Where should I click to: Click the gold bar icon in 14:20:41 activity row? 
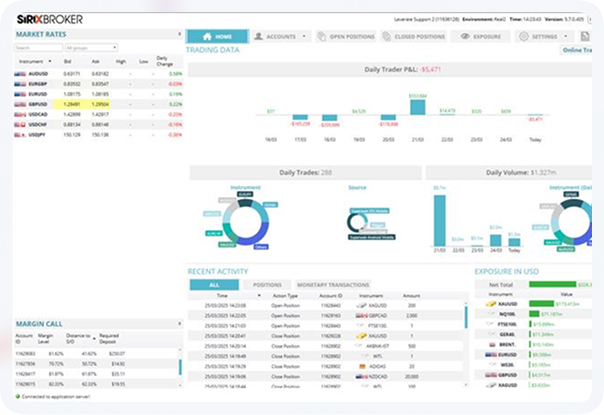point(362,336)
